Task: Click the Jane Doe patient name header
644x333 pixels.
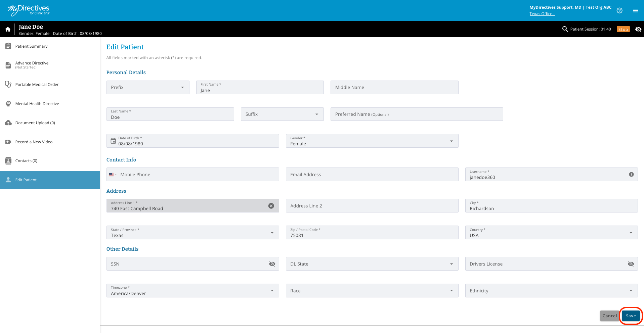Action: (x=31, y=27)
